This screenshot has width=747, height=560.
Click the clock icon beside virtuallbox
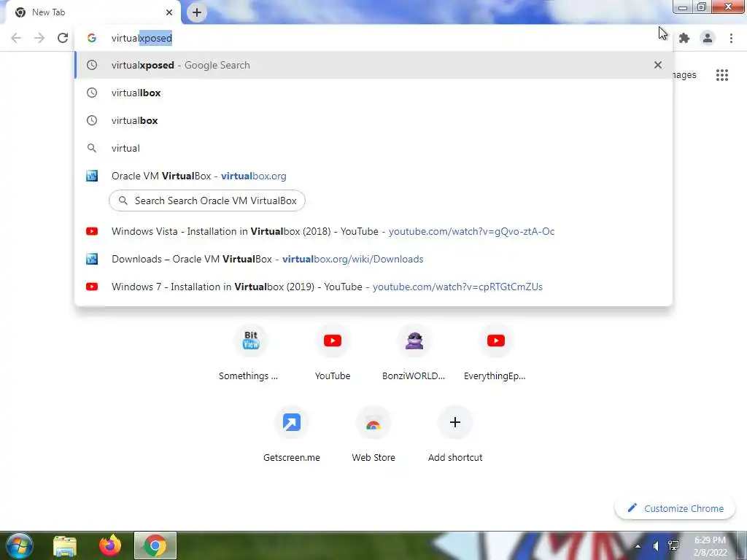point(92,93)
